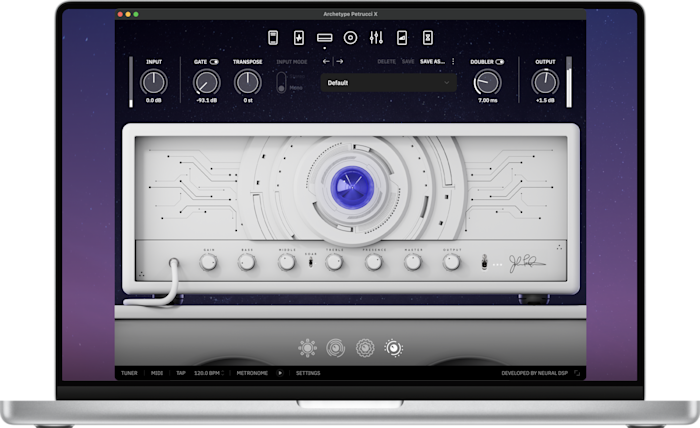Select the first amp type icon below amp

point(308,348)
